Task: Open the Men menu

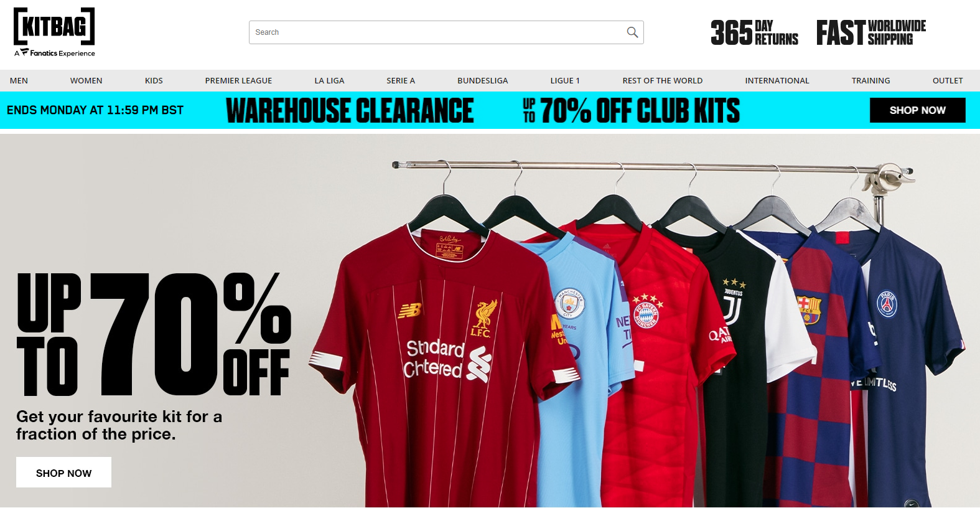Action: point(19,80)
